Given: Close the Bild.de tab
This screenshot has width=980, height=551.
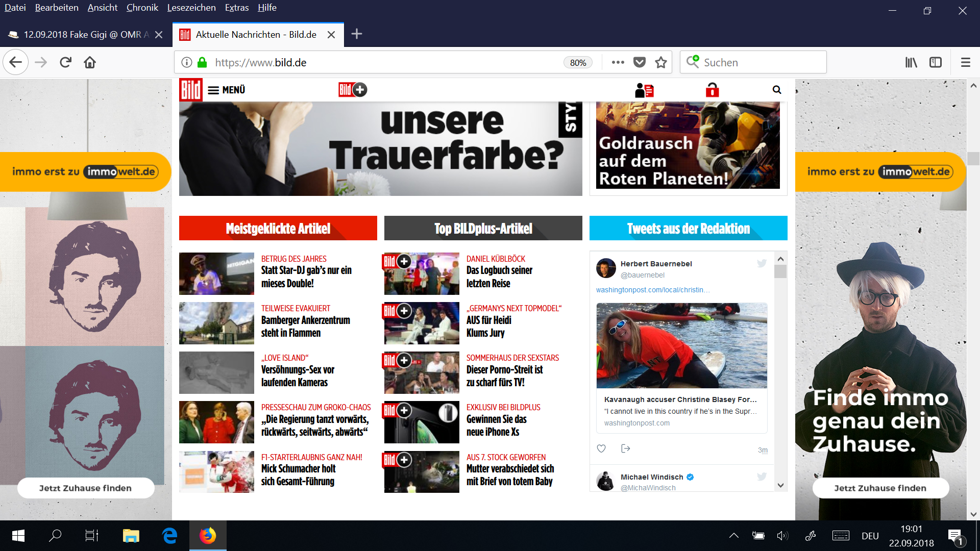Looking at the screenshot, I should pyautogui.click(x=331, y=35).
